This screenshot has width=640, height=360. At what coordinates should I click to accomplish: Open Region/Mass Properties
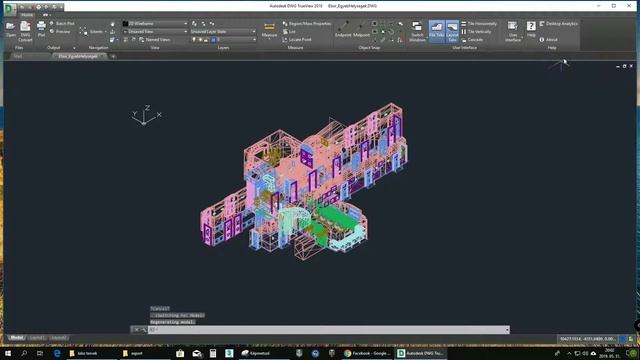[x=307, y=24]
